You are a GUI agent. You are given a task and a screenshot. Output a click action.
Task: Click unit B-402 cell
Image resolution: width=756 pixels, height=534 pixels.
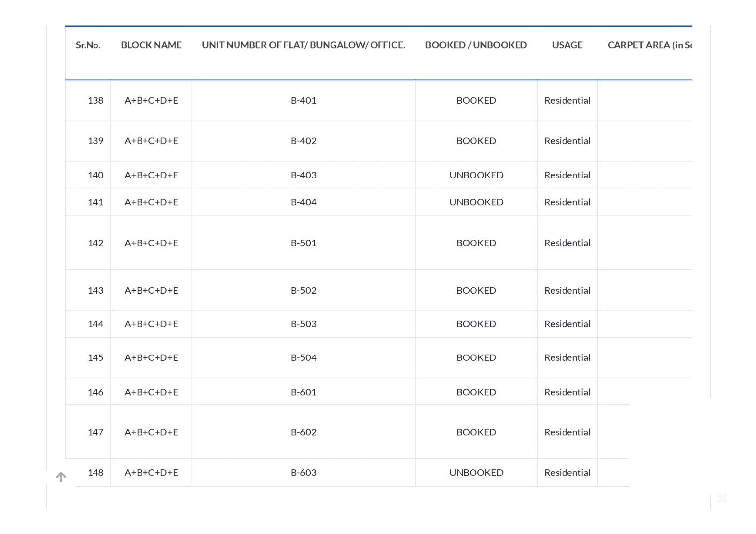coord(303,141)
